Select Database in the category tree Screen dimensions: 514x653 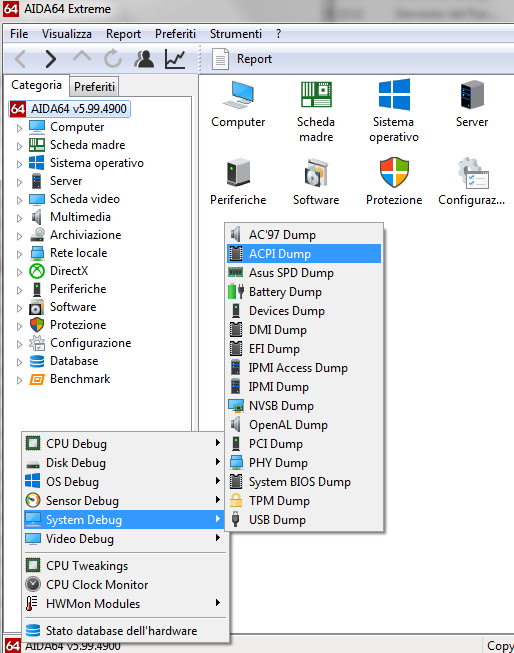click(74, 361)
